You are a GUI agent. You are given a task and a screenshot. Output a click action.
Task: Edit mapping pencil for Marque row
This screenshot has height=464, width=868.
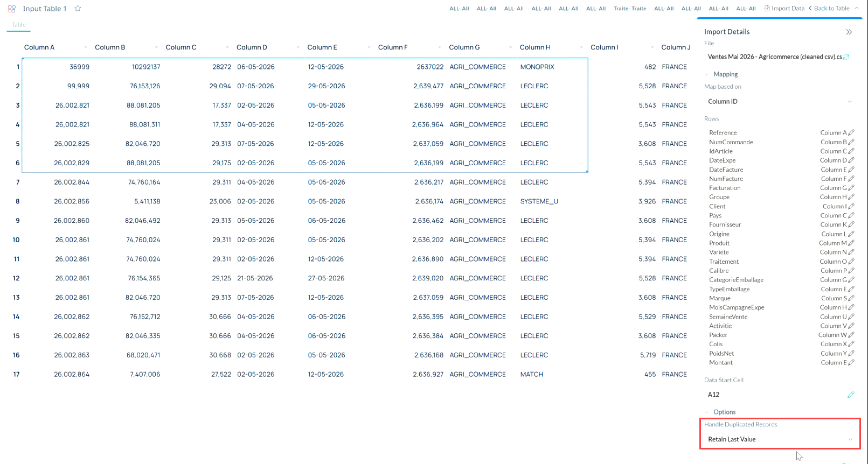[x=851, y=298]
